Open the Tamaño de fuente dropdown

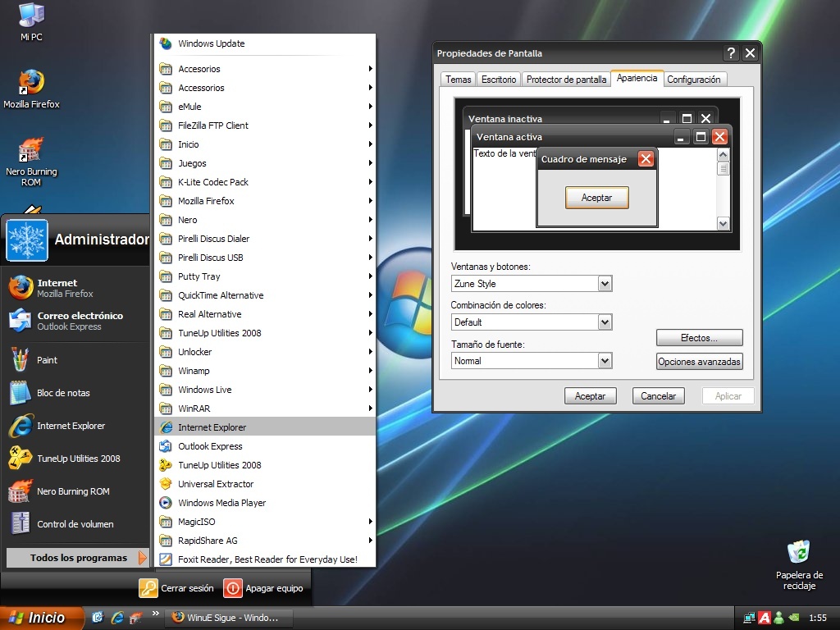[x=605, y=361]
